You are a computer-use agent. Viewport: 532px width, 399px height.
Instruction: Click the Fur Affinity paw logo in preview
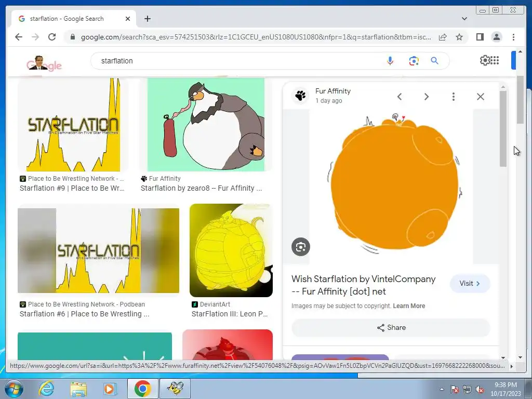click(300, 96)
